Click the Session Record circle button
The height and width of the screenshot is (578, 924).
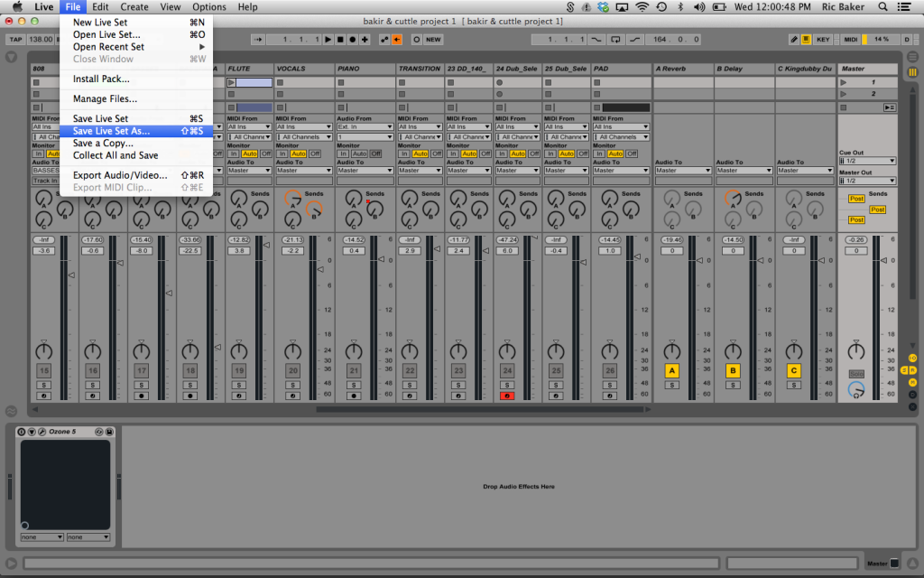pyautogui.click(x=417, y=40)
